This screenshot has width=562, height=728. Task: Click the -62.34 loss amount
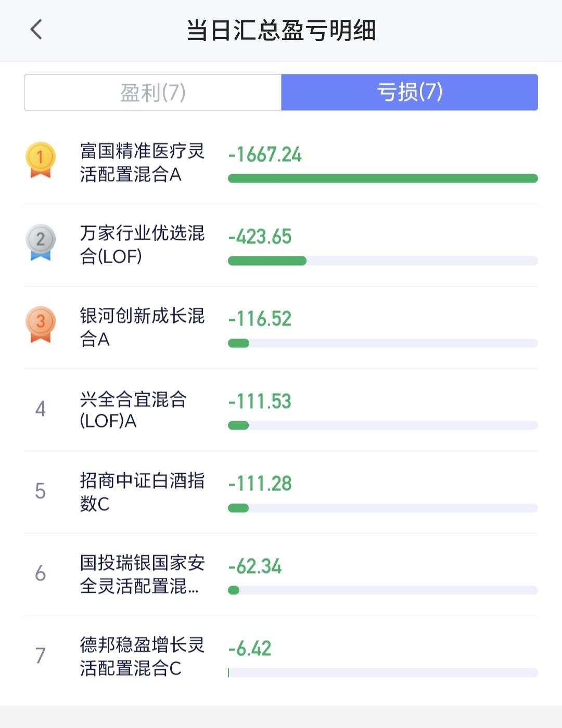click(255, 566)
